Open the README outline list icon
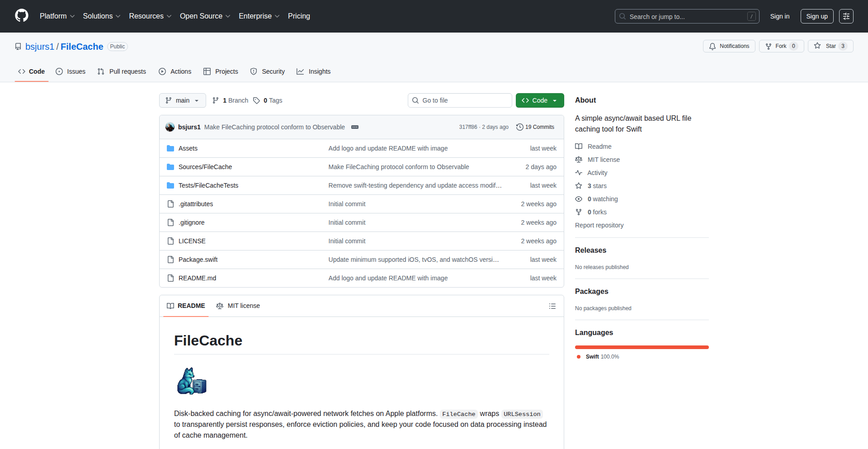This screenshot has width=868, height=449. click(552, 306)
